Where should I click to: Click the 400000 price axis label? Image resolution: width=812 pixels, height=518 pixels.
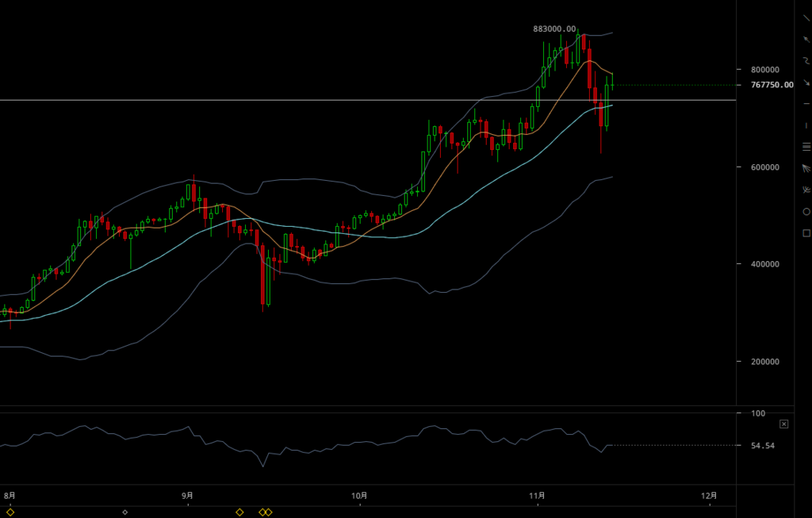click(x=765, y=264)
